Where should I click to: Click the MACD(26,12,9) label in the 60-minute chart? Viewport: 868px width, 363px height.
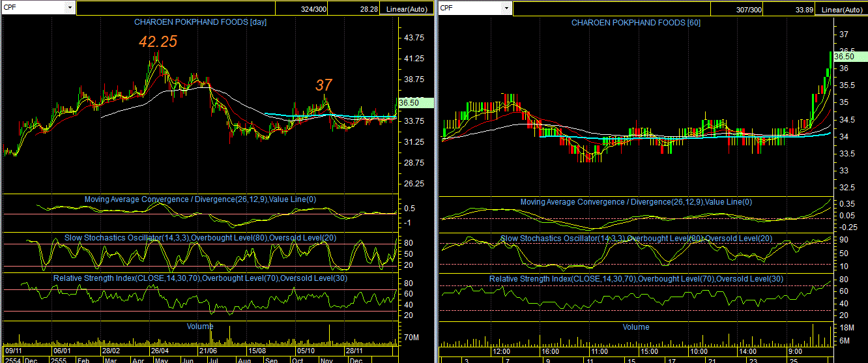[636, 202]
